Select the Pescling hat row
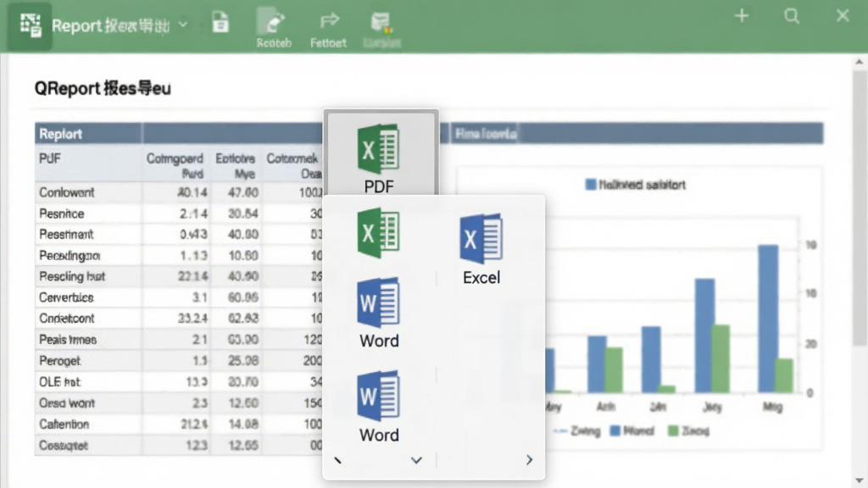868x488 pixels. (179, 276)
